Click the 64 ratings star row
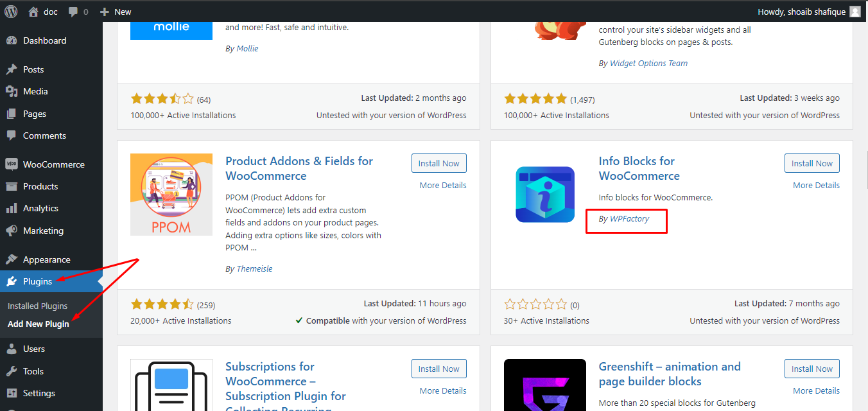 (x=162, y=99)
